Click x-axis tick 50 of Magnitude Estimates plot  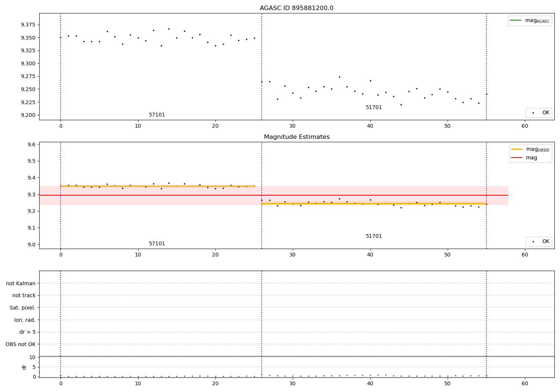448,255
